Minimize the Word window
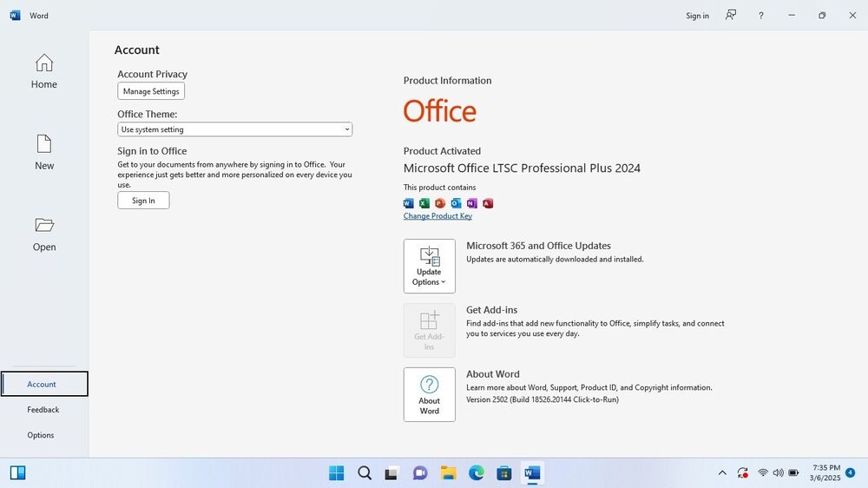This screenshot has height=488, width=868. (792, 16)
